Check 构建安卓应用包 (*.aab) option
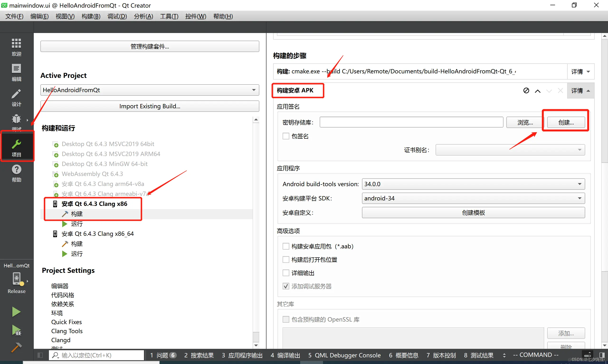 (286, 246)
